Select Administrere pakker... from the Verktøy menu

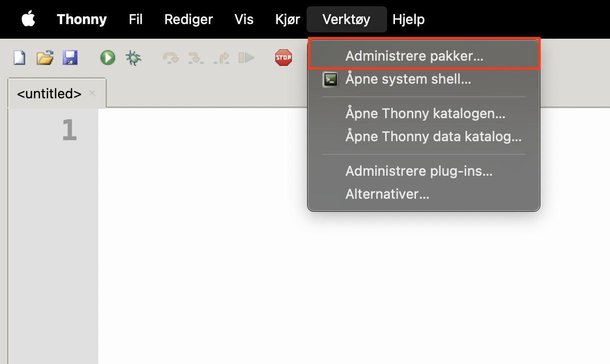[414, 56]
